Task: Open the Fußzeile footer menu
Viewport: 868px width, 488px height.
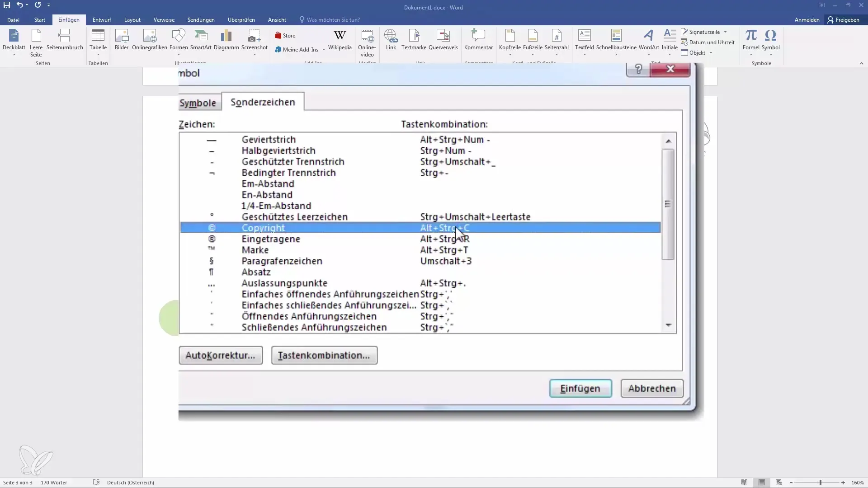Action: [533, 42]
